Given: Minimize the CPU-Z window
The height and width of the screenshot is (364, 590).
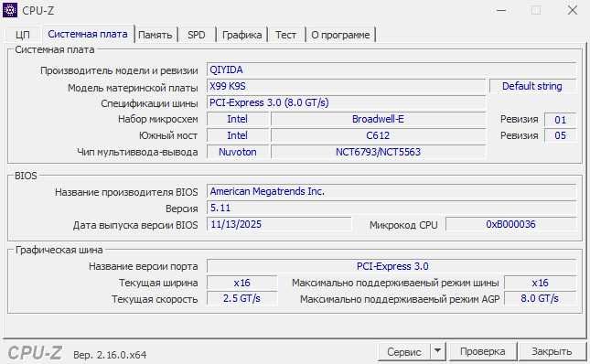Looking at the screenshot, I should (501, 10).
